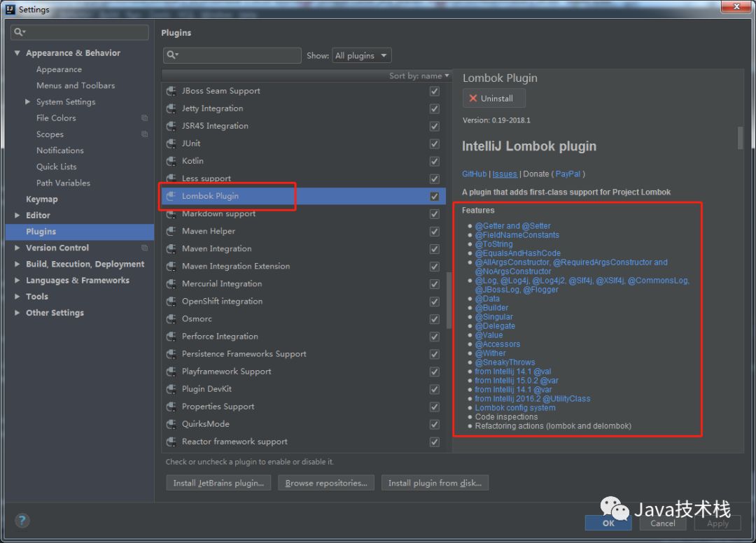The image size is (756, 543).
Task: Click the plugin icon beside Mercurial Integration
Action: click(171, 284)
